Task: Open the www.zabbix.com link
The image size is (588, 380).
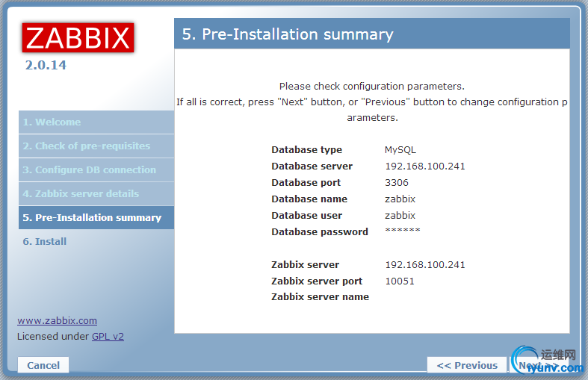Action: 57,321
